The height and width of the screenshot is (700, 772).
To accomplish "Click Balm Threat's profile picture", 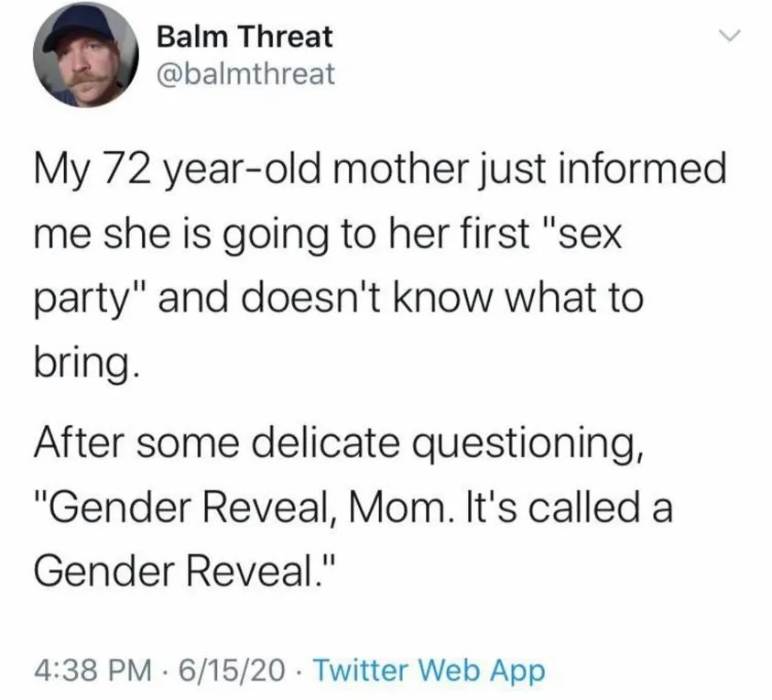I will 86,55.
